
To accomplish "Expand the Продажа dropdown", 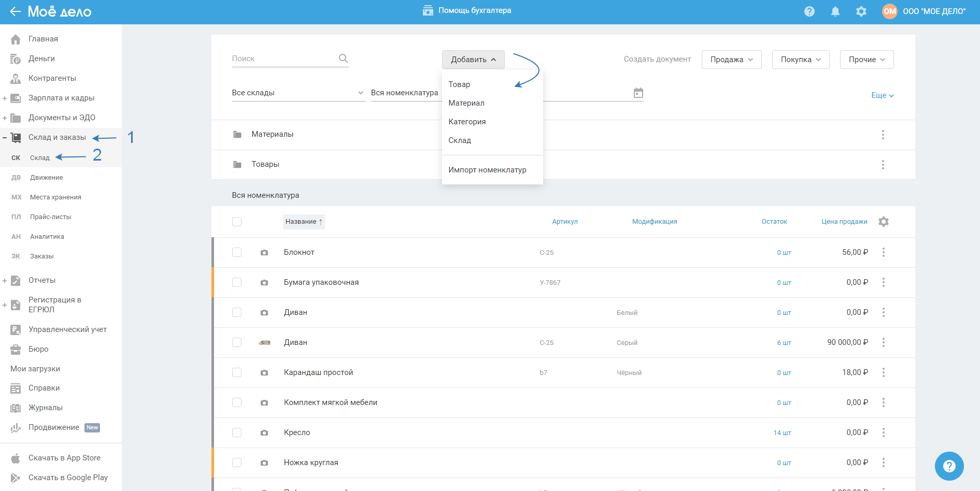I will [731, 60].
